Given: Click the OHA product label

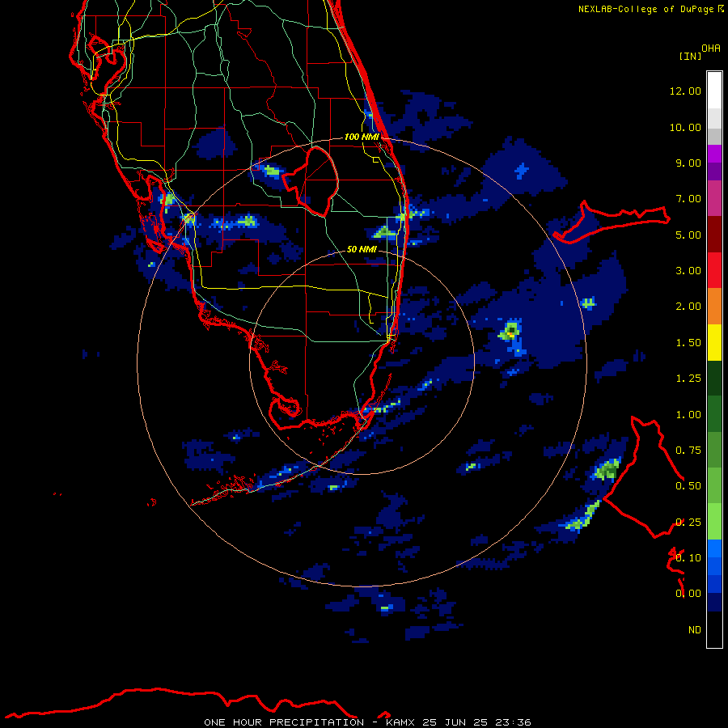Looking at the screenshot, I should click(x=711, y=49).
